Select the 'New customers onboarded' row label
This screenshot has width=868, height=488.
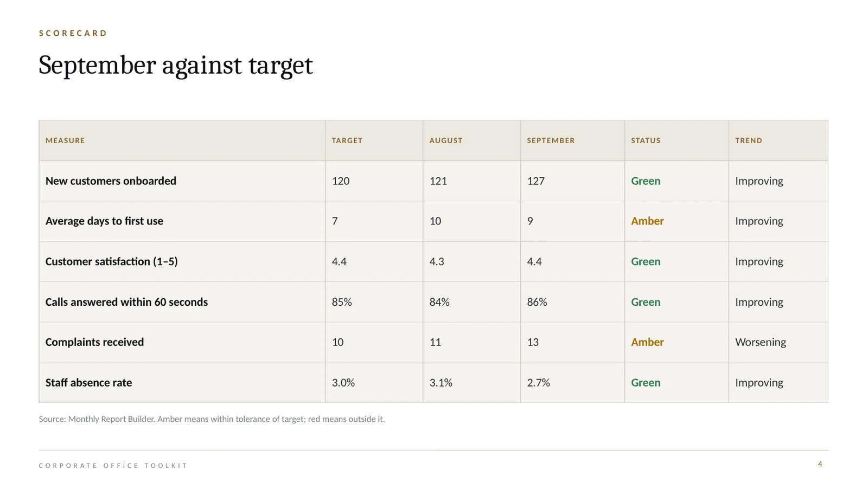coord(111,181)
